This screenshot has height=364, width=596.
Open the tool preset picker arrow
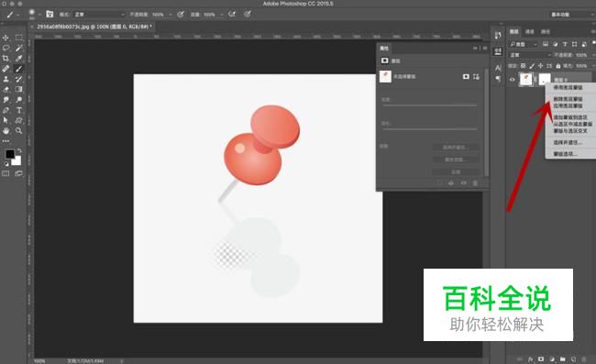point(18,15)
